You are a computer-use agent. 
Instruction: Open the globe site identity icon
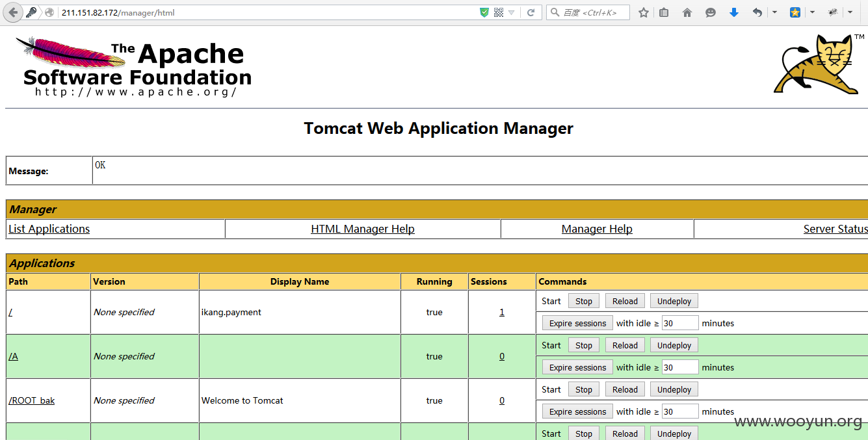click(49, 12)
